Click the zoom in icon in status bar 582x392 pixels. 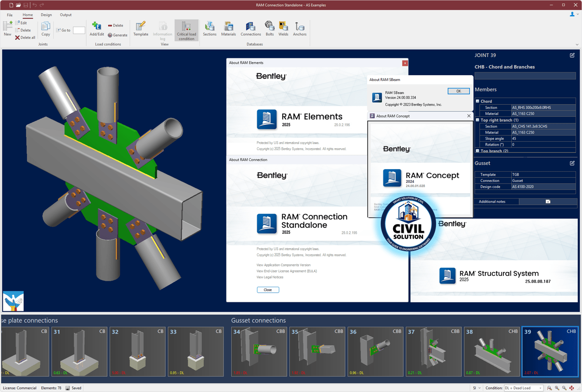(557, 388)
